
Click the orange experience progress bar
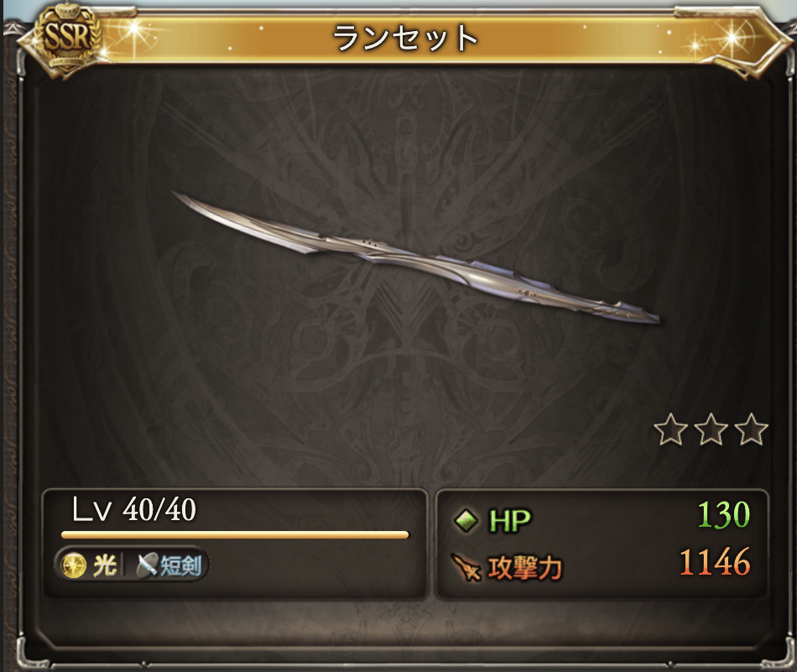pyautogui.click(x=235, y=534)
